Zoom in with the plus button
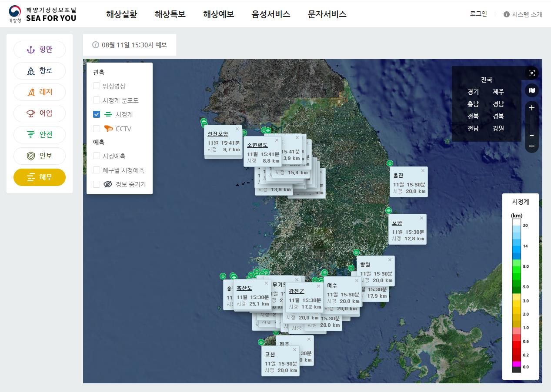The image size is (551, 392). point(531,108)
